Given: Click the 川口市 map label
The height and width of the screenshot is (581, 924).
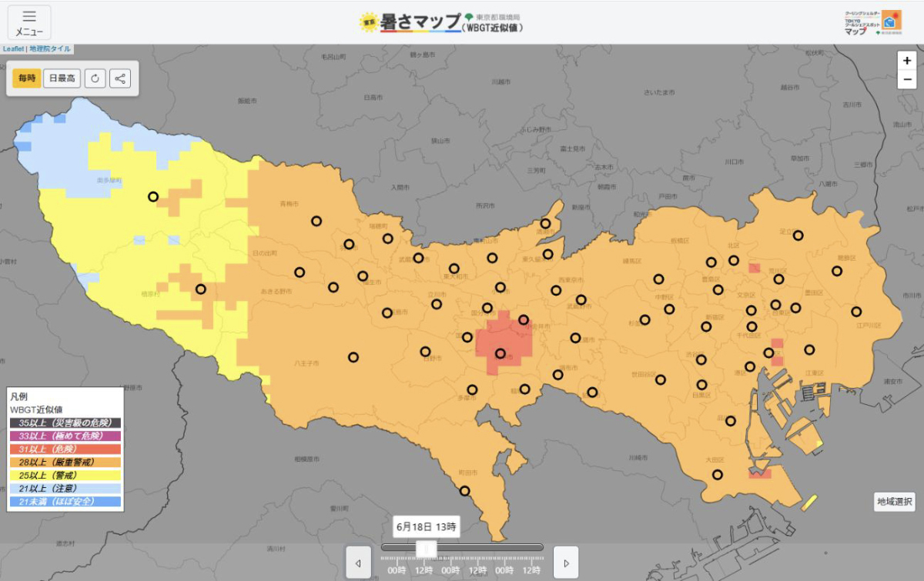Looking at the screenshot, I should click(x=734, y=162).
